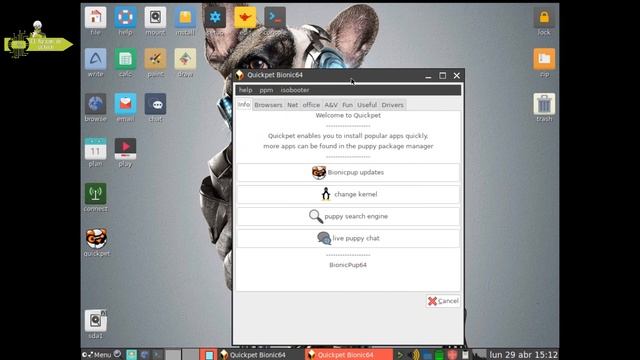Image resolution: width=640 pixels, height=360 pixels.
Task: Open the email desktop icon
Action: (x=125, y=104)
